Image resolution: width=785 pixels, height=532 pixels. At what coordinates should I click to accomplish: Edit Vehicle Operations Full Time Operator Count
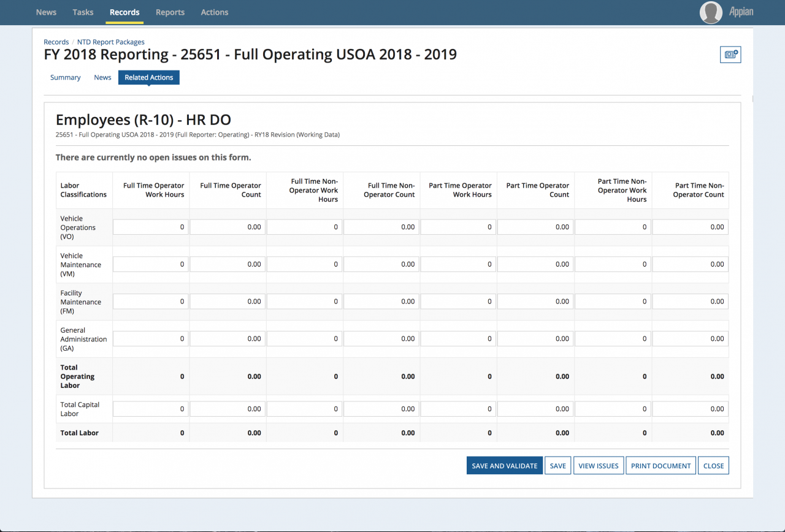228,227
